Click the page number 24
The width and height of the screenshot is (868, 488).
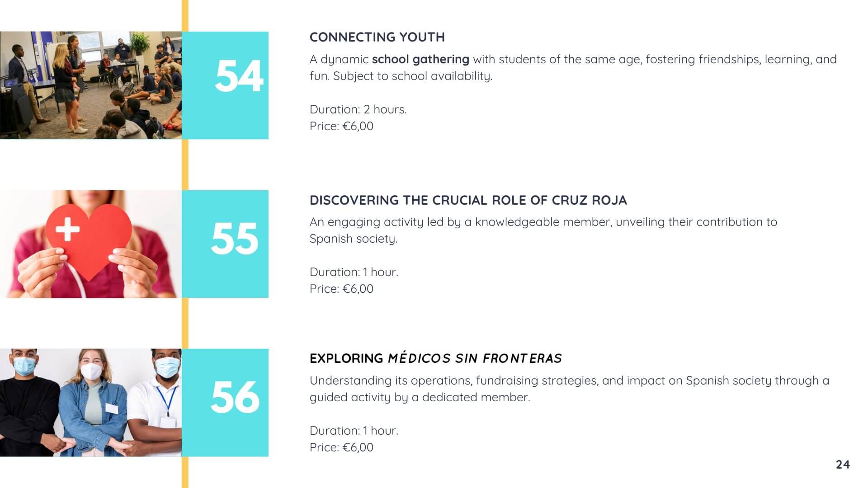click(843, 465)
